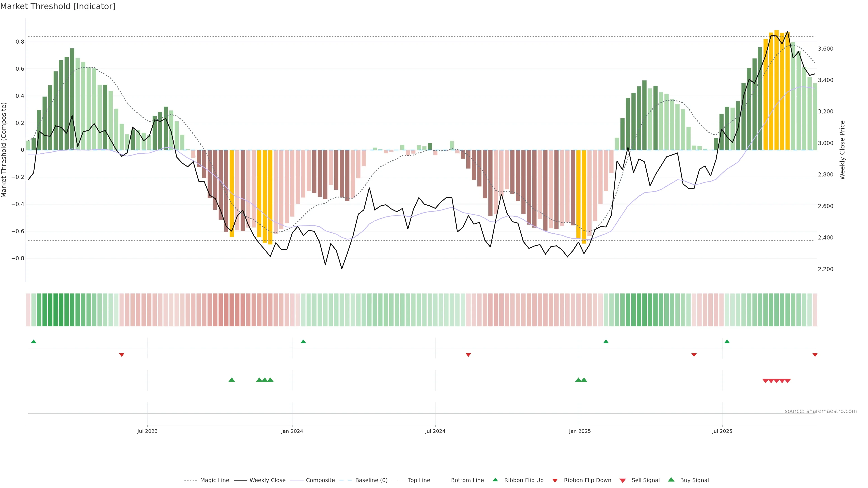Click the sharemaestro.com source text
The image size is (868, 488).
[x=821, y=411]
